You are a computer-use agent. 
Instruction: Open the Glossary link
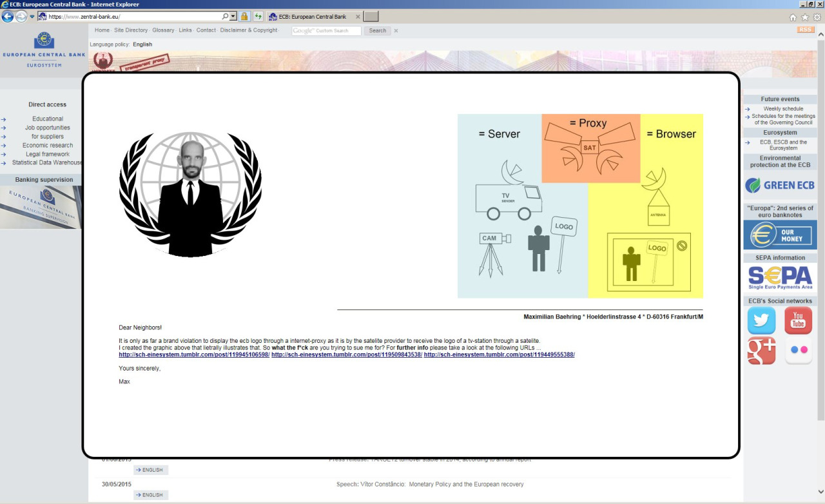coord(163,30)
